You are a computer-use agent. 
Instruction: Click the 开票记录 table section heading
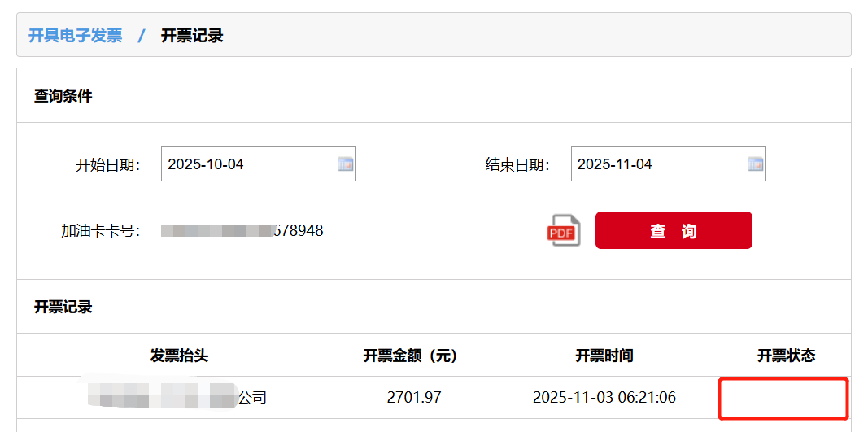[63, 307]
